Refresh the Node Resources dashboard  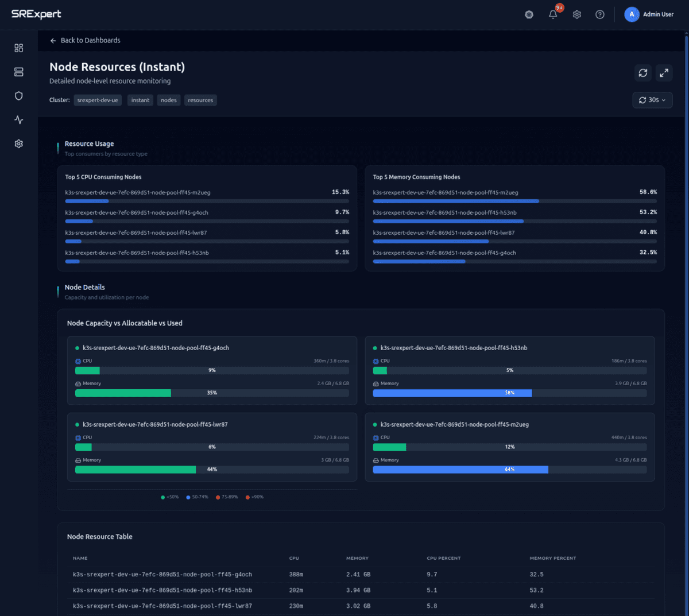pos(642,73)
